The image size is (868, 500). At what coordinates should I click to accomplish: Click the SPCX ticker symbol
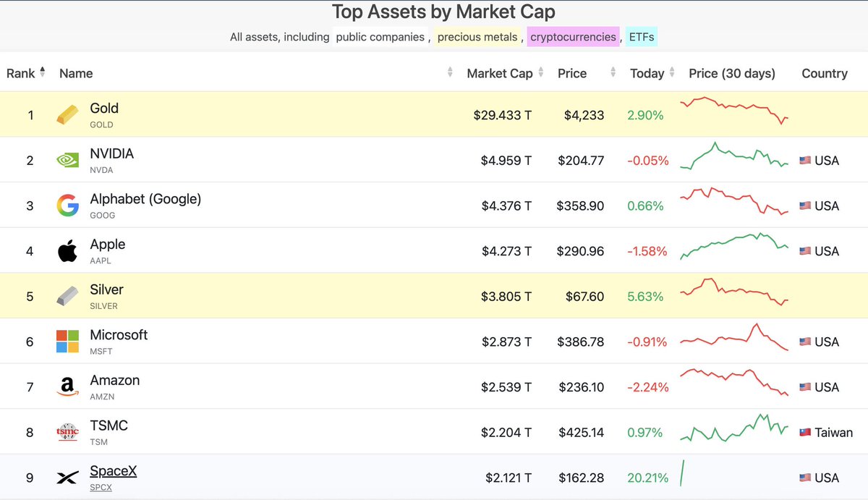(101, 488)
